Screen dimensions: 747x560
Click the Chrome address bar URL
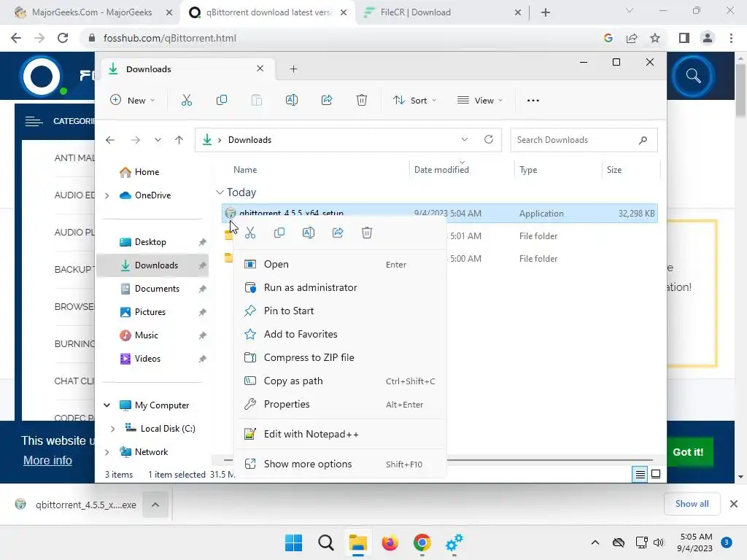point(170,38)
